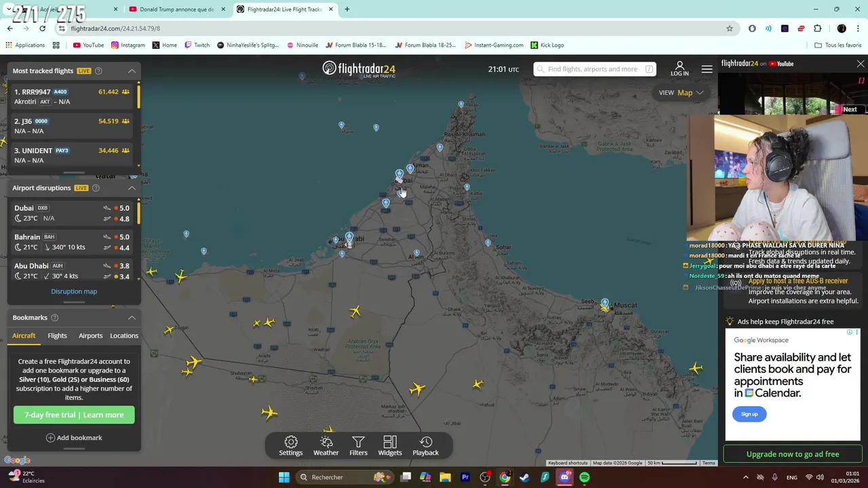Image resolution: width=868 pixels, height=488 pixels.
Task: Open the site information icon in address bar
Action: (62, 28)
